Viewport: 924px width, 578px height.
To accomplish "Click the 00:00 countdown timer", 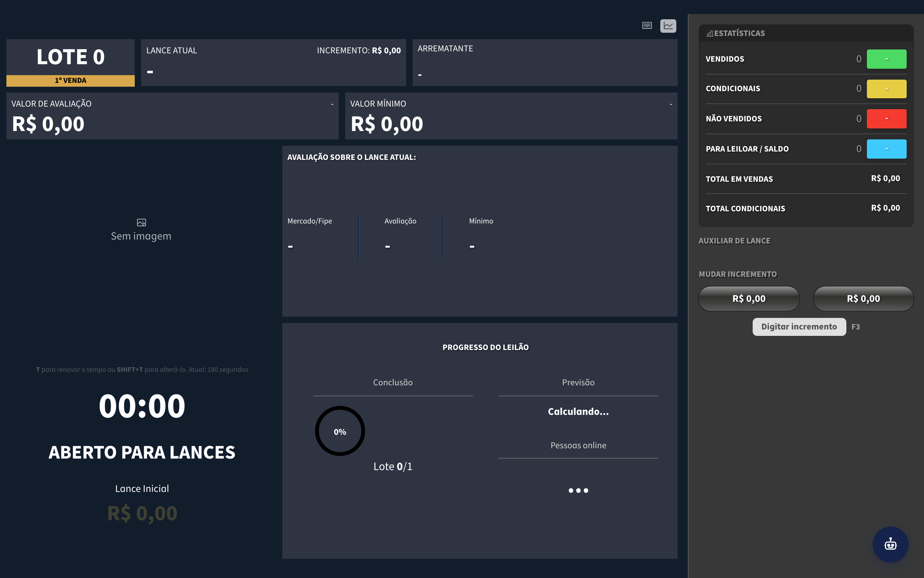I will 142,406.
